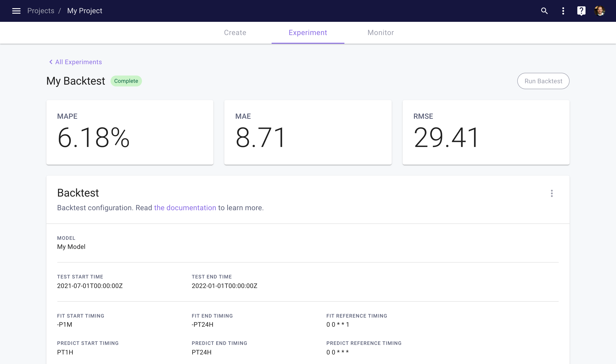Click the user avatar photo
Viewport: 616px width, 364px height.
pos(600,11)
